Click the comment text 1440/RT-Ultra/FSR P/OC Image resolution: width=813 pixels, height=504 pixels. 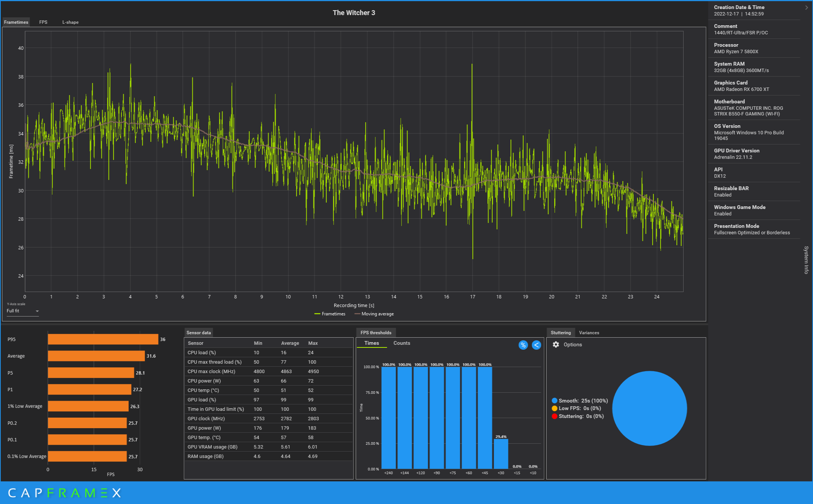[741, 33]
